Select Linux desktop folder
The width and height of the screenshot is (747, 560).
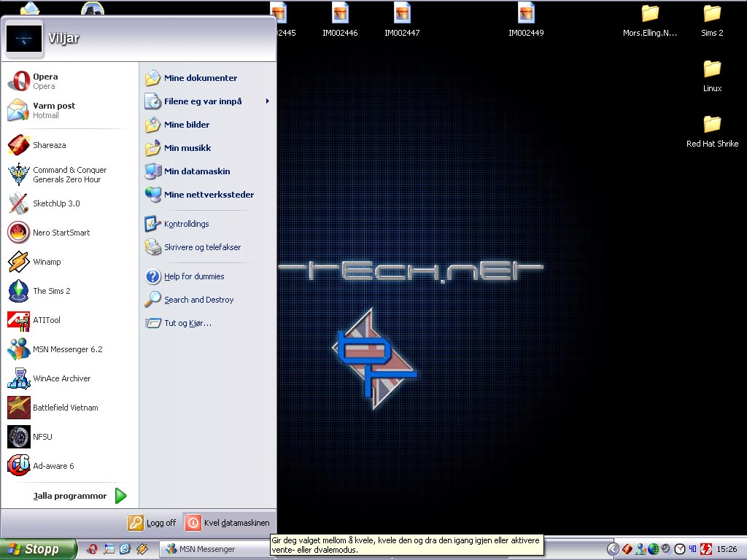[712, 76]
